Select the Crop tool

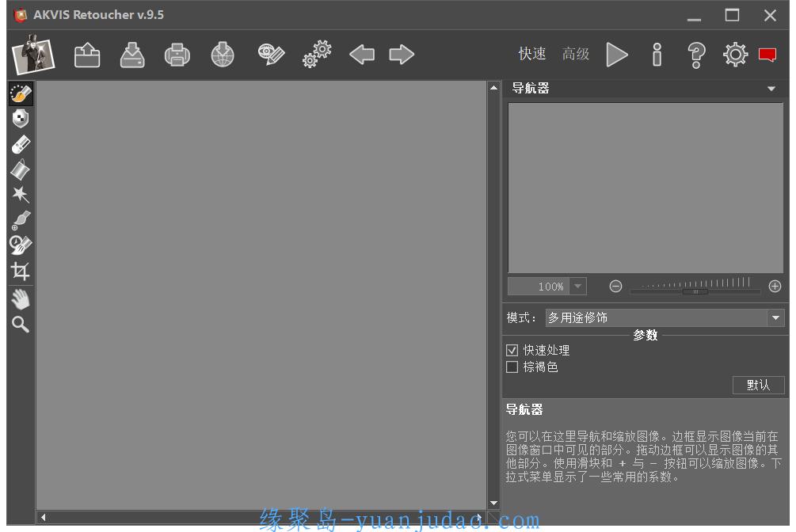21,271
